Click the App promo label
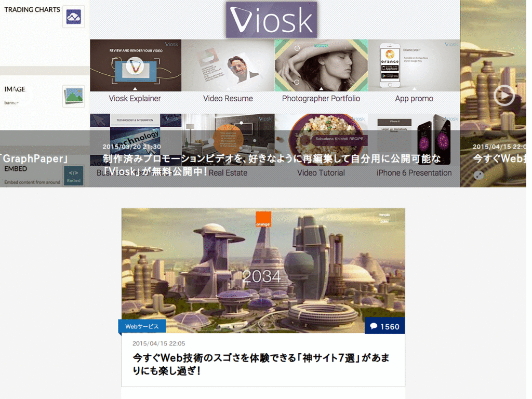 point(414,99)
